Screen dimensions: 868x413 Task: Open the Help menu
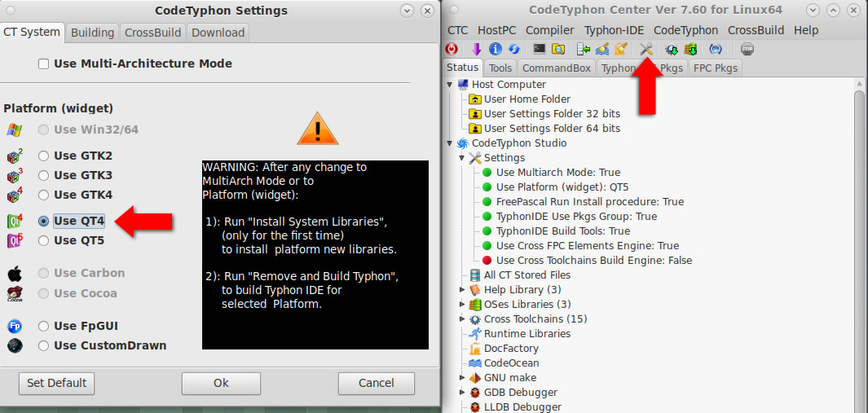[805, 30]
